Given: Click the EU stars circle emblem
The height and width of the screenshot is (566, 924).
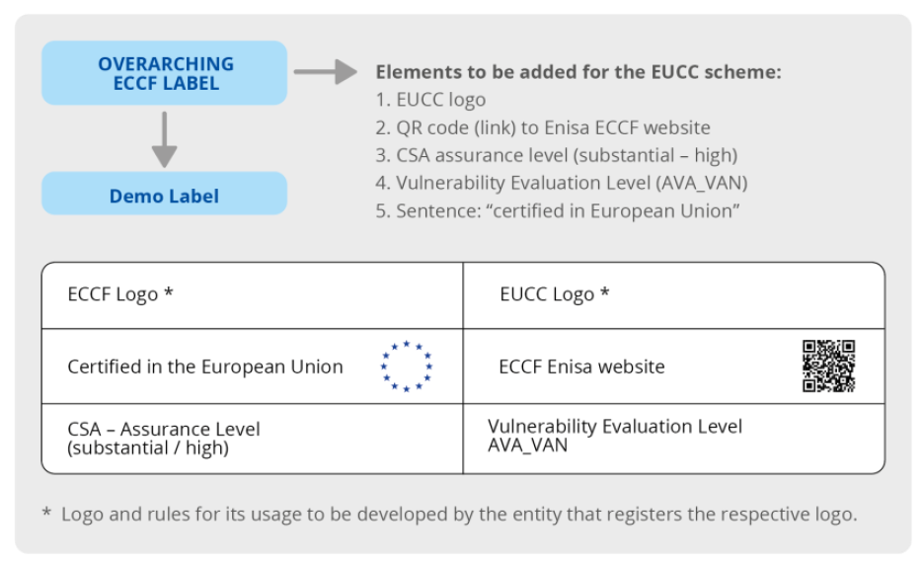Looking at the screenshot, I should (x=407, y=366).
